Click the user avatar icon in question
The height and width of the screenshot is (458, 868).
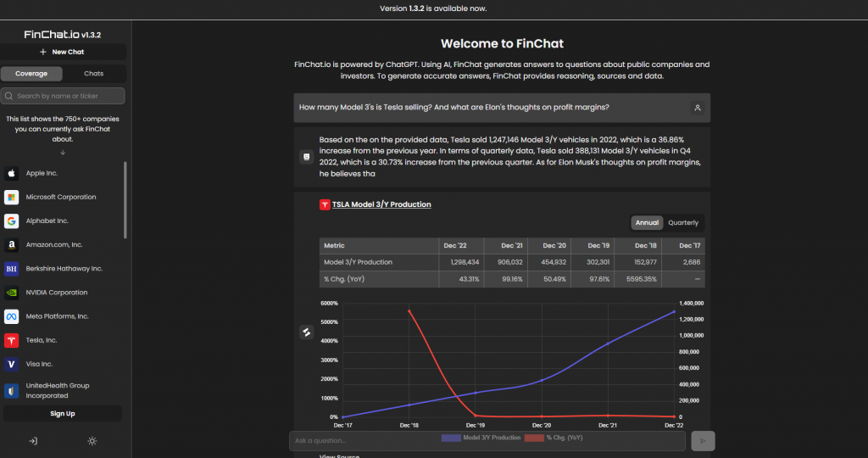697,108
